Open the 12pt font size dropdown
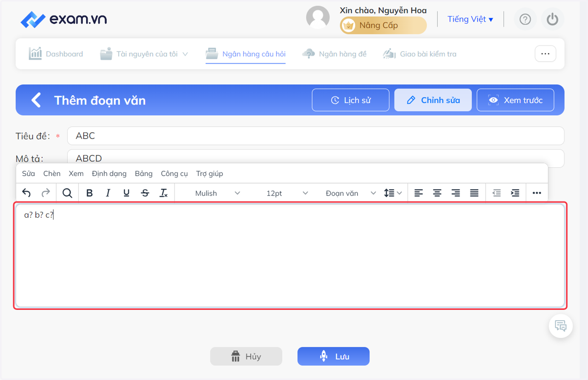Screen dimensions: 588x380 (287, 193)
